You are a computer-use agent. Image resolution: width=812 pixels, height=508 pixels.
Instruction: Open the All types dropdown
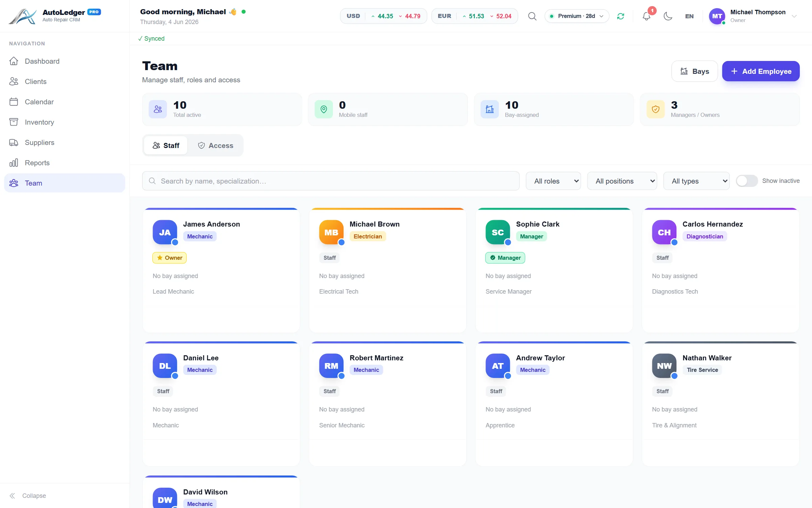click(696, 181)
